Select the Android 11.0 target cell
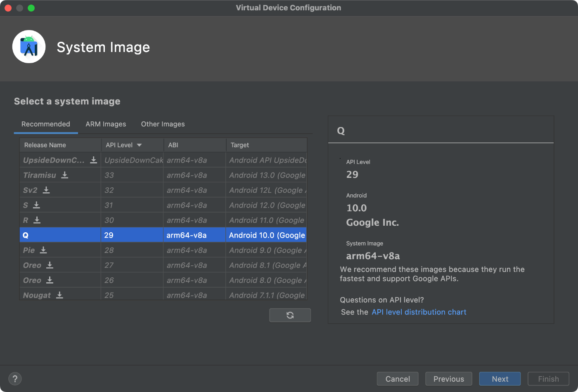The width and height of the screenshot is (578, 392). 267,220
